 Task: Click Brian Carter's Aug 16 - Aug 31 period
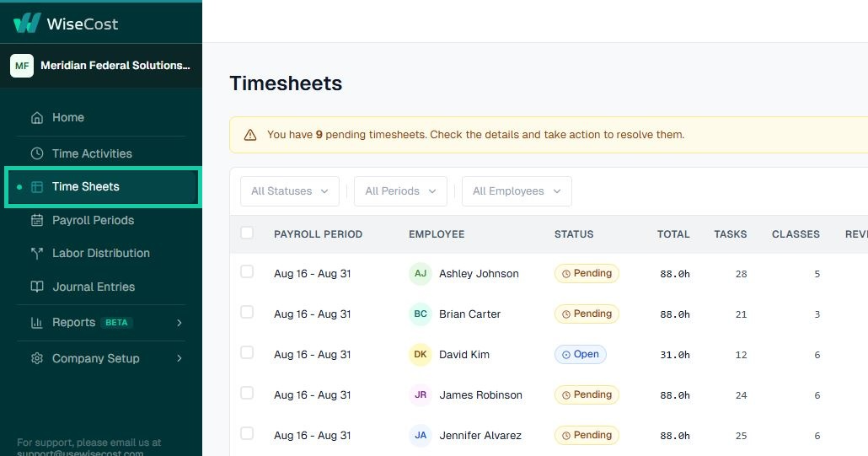(312, 314)
